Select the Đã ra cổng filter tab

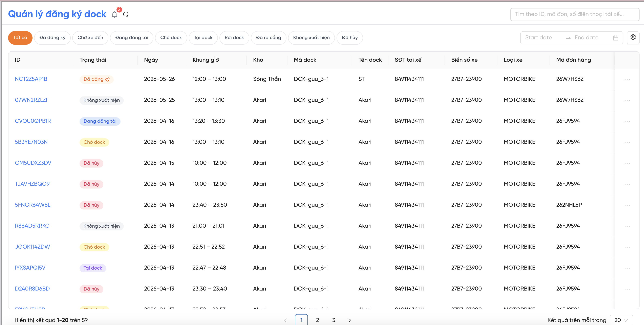coord(269,38)
